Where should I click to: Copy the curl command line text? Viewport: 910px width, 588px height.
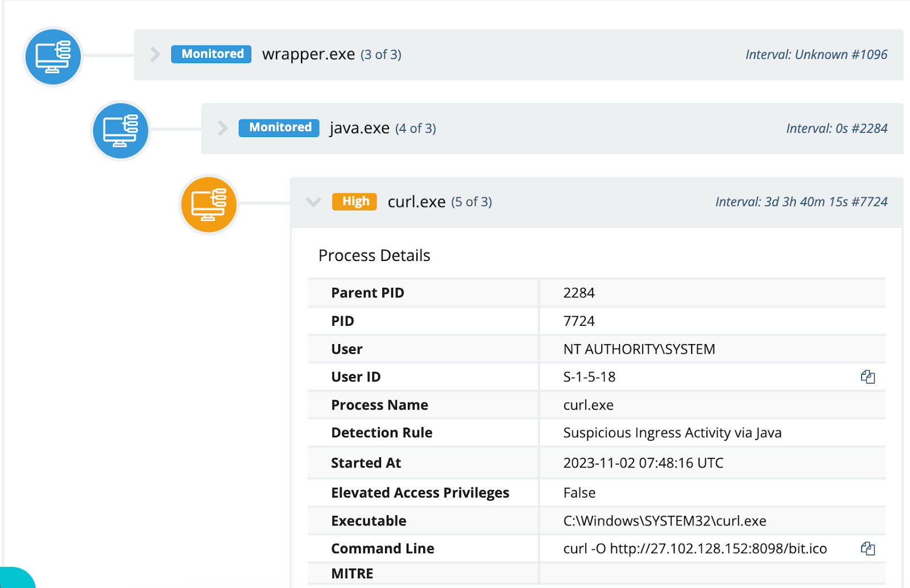point(867,548)
